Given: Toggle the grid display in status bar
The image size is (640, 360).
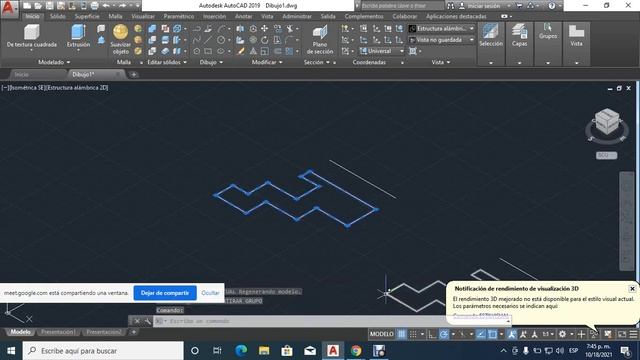Looking at the screenshot, I should tap(402, 334).
